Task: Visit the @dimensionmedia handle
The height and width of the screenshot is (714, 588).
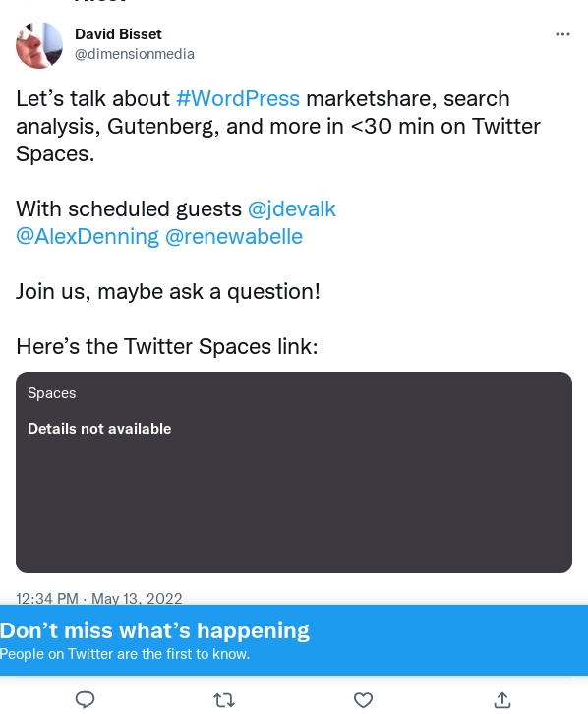Action: click(x=135, y=54)
